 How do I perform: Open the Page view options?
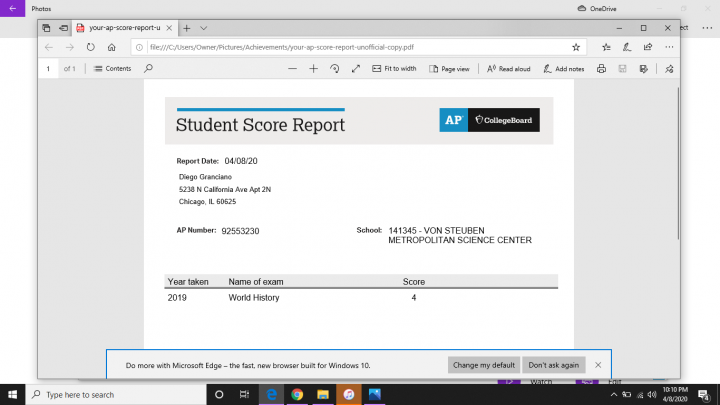tap(449, 69)
